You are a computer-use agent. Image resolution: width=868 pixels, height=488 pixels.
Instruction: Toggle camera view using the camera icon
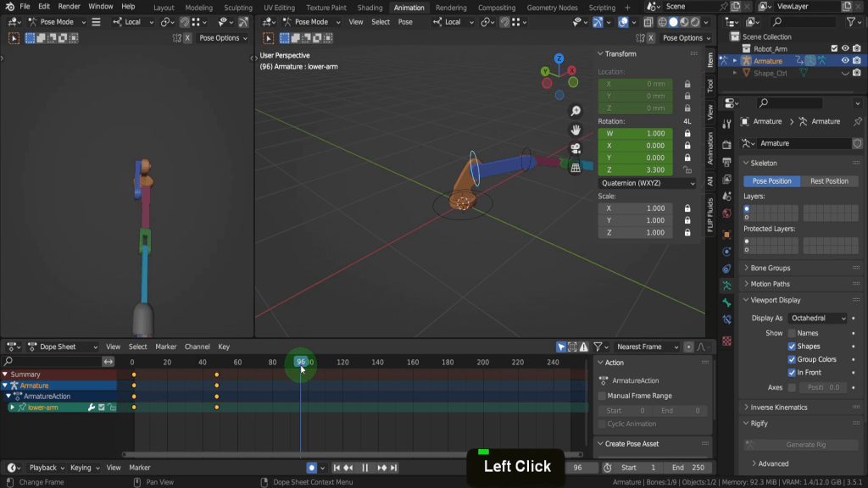pyautogui.click(x=576, y=148)
